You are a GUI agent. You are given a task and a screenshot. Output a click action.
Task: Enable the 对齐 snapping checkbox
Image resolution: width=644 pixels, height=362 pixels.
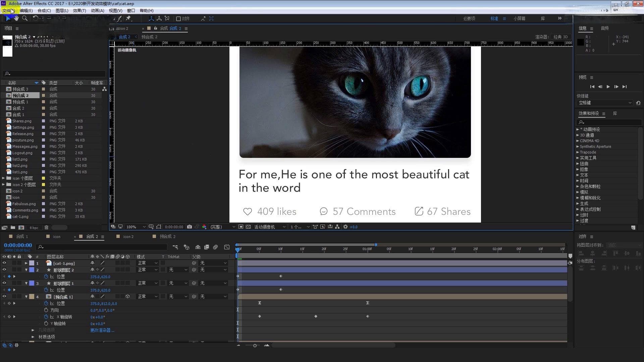[x=178, y=19]
